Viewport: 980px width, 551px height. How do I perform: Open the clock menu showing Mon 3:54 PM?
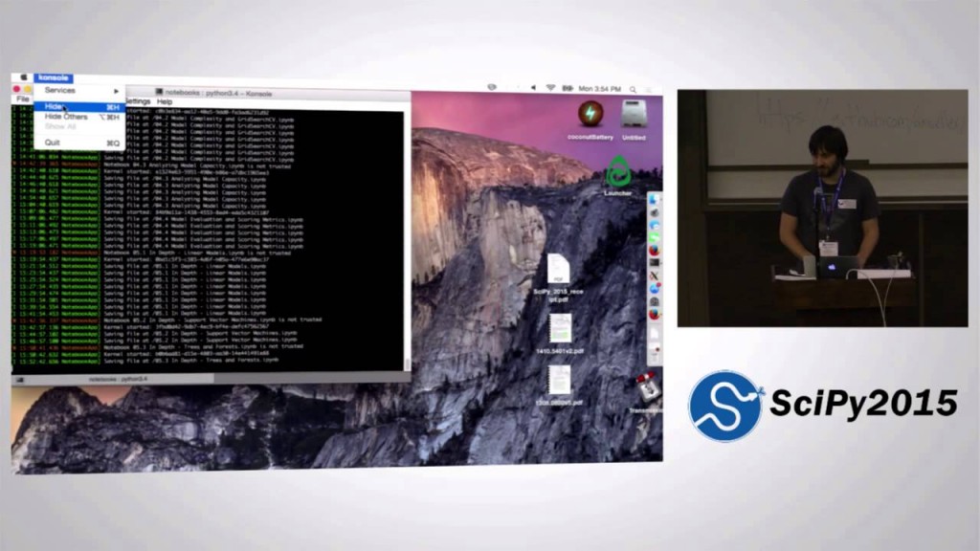(x=601, y=88)
